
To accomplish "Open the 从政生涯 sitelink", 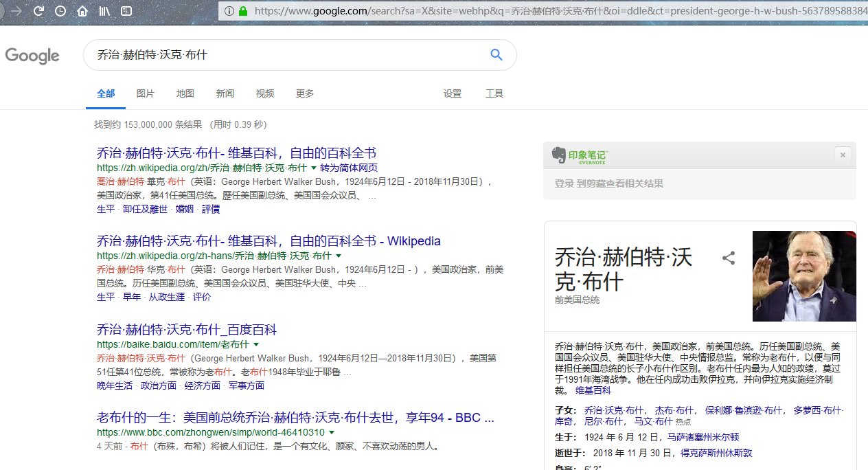I will tap(167, 297).
